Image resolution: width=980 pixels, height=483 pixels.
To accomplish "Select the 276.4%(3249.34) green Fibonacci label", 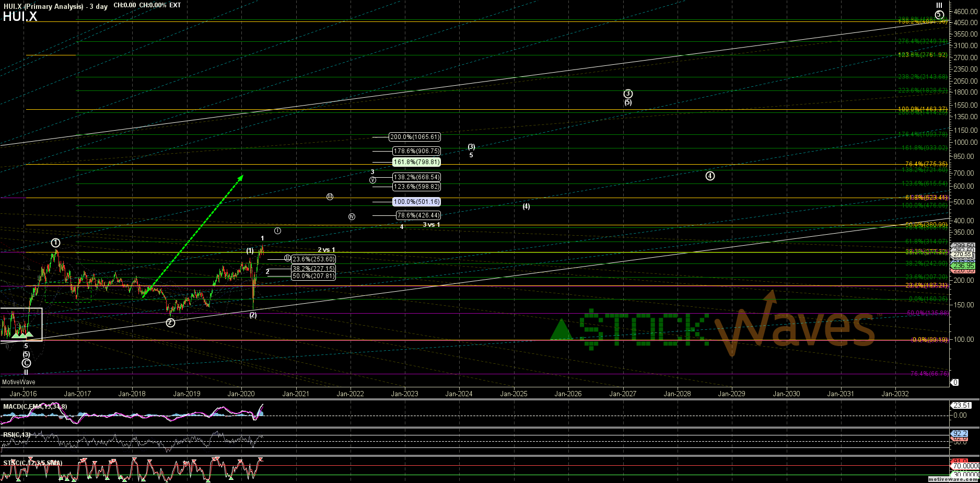I will 923,41.
